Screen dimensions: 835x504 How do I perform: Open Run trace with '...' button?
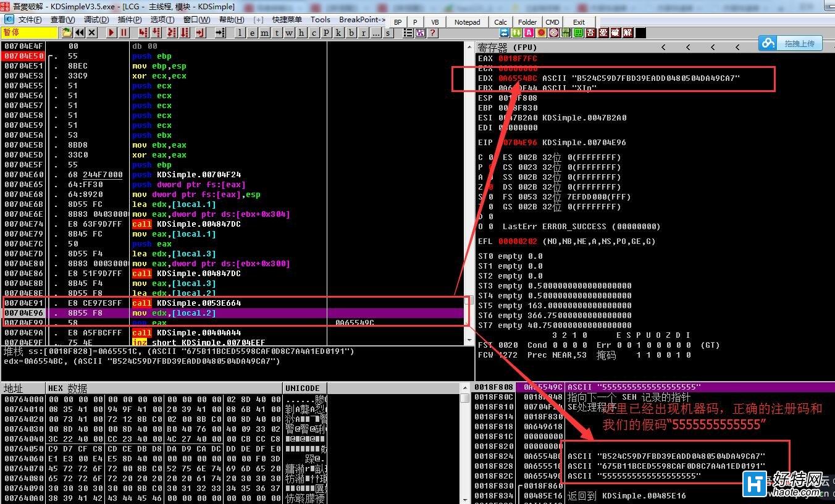(376, 33)
